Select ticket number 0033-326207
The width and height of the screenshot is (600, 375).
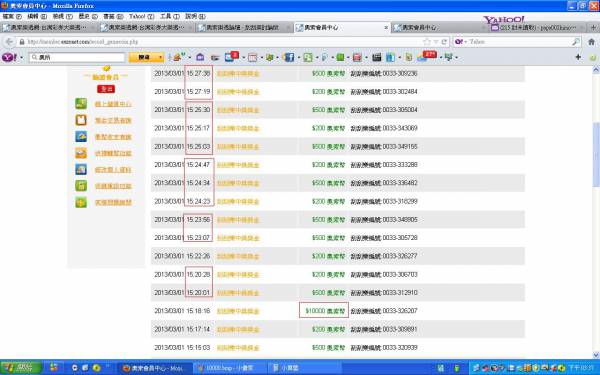(400, 311)
